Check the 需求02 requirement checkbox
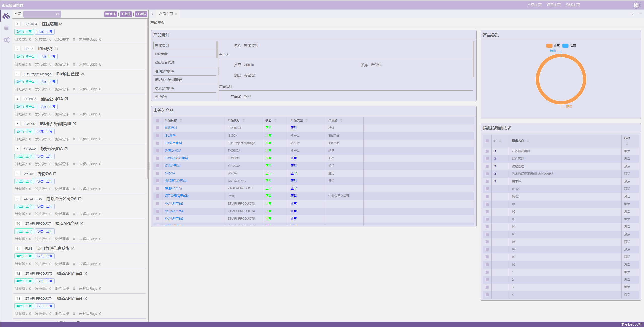644x327 pixels. point(487,181)
